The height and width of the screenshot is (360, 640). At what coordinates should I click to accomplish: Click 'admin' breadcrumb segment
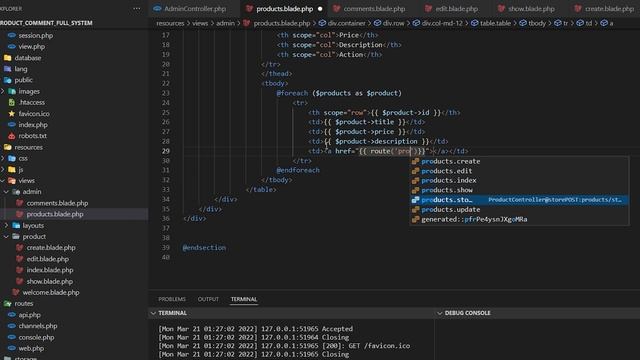[x=225, y=23]
